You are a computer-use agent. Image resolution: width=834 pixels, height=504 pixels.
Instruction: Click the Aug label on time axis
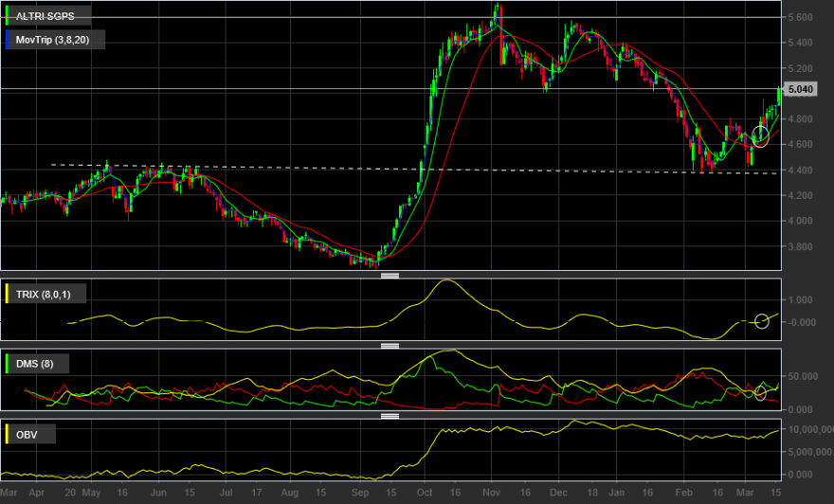click(289, 493)
